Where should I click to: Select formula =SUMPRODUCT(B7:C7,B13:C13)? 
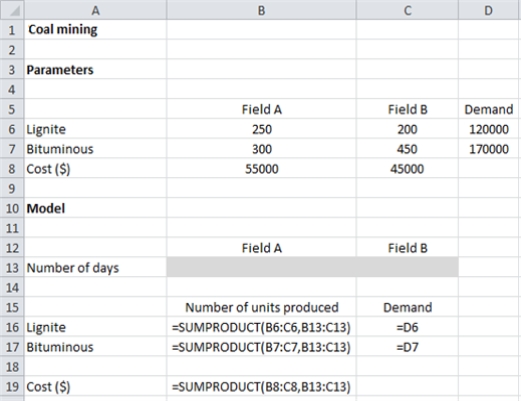pos(261,347)
